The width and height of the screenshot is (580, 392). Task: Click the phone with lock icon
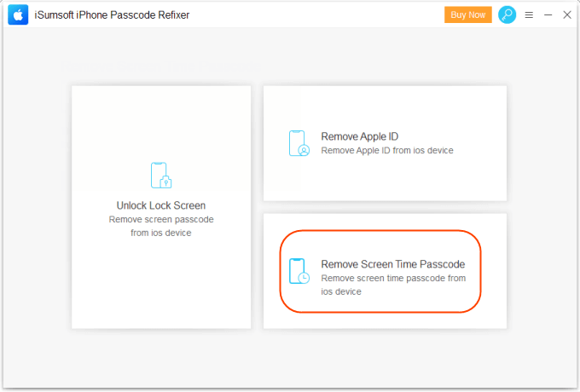(x=161, y=176)
